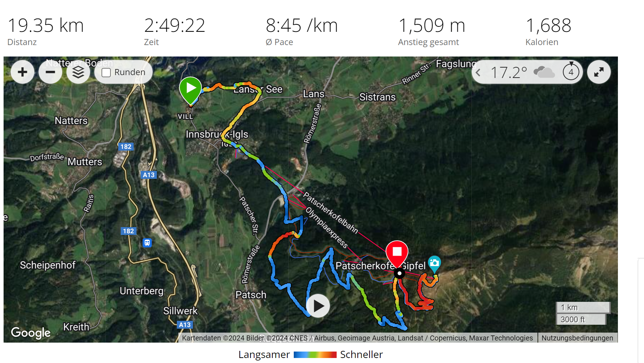Click the cloudy weather icon
The image size is (644, 363).
[x=544, y=72]
